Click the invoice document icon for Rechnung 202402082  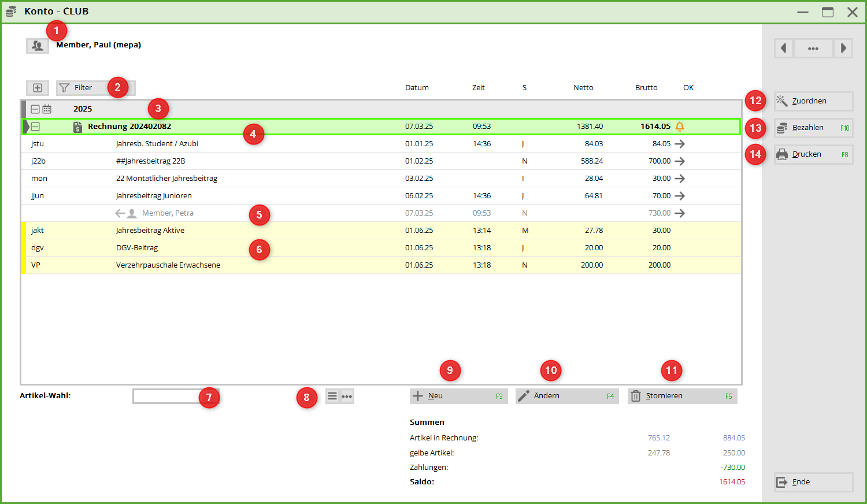[x=77, y=127]
